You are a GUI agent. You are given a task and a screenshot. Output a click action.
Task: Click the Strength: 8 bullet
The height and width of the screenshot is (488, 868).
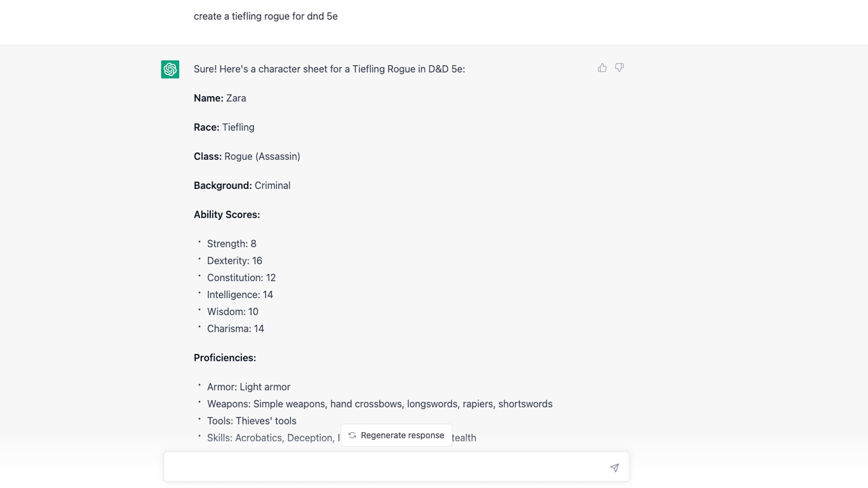(x=231, y=244)
